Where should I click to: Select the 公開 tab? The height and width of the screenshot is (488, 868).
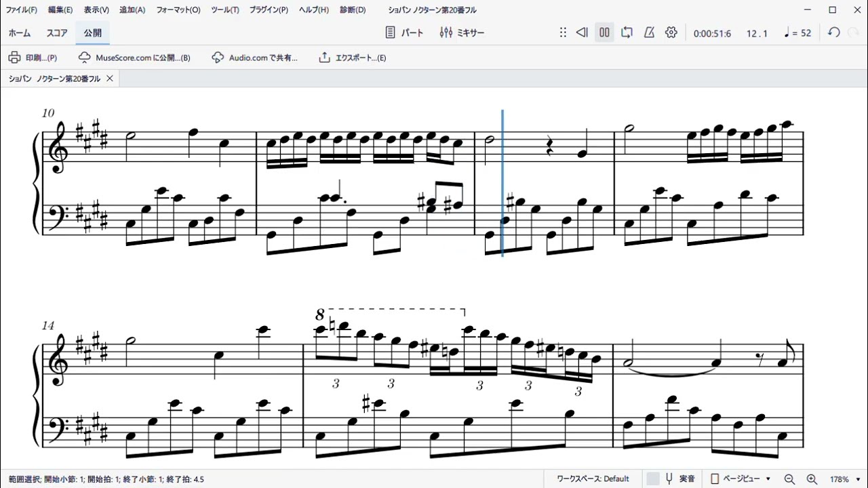click(x=93, y=33)
